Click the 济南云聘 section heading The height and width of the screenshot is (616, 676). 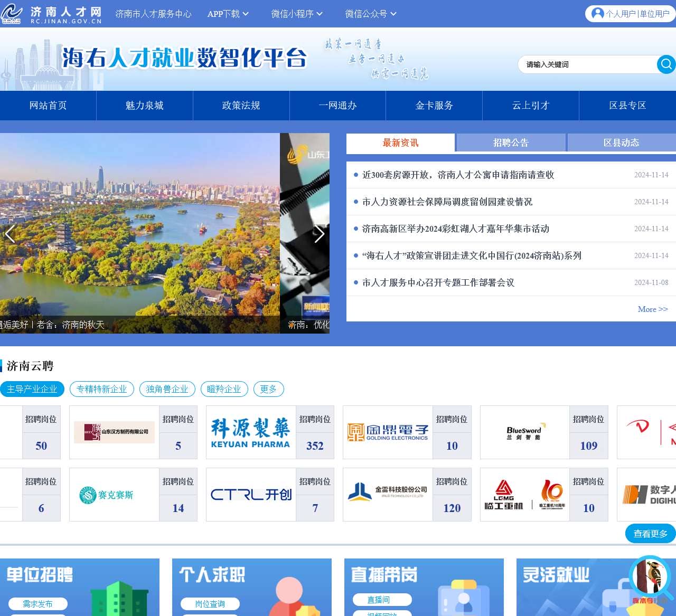click(x=30, y=366)
